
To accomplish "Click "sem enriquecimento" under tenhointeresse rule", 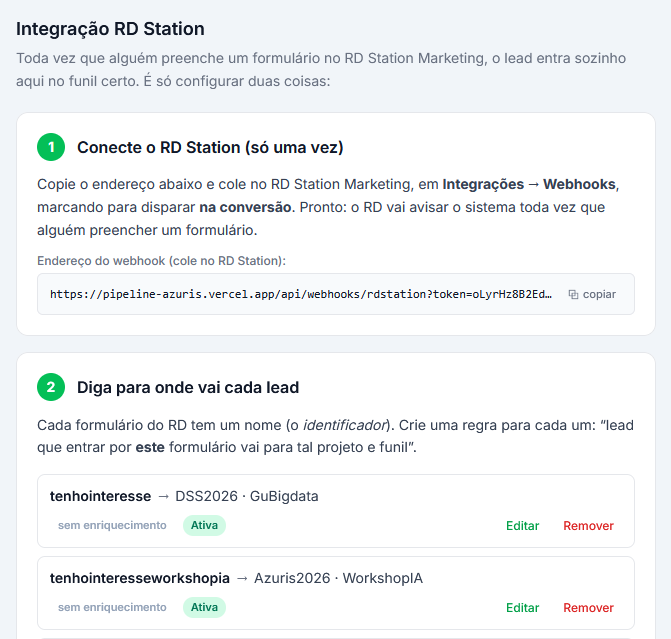I will (x=112, y=525).
